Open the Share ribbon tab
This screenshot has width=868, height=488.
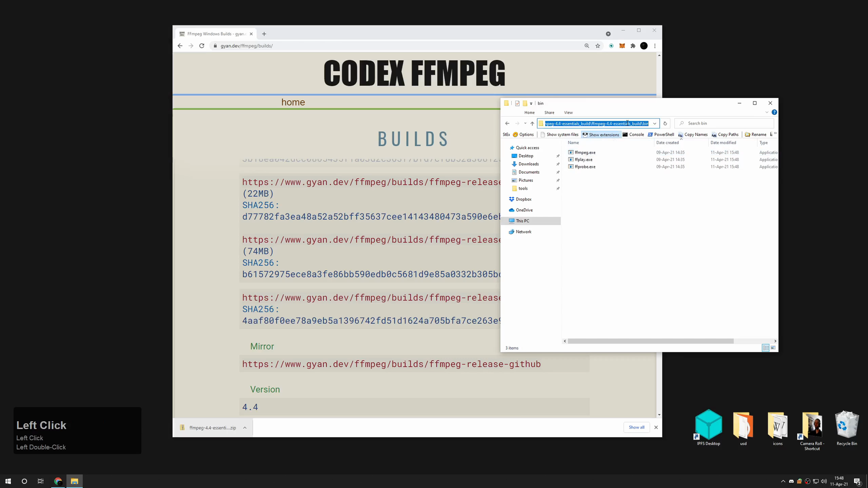pyautogui.click(x=549, y=112)
